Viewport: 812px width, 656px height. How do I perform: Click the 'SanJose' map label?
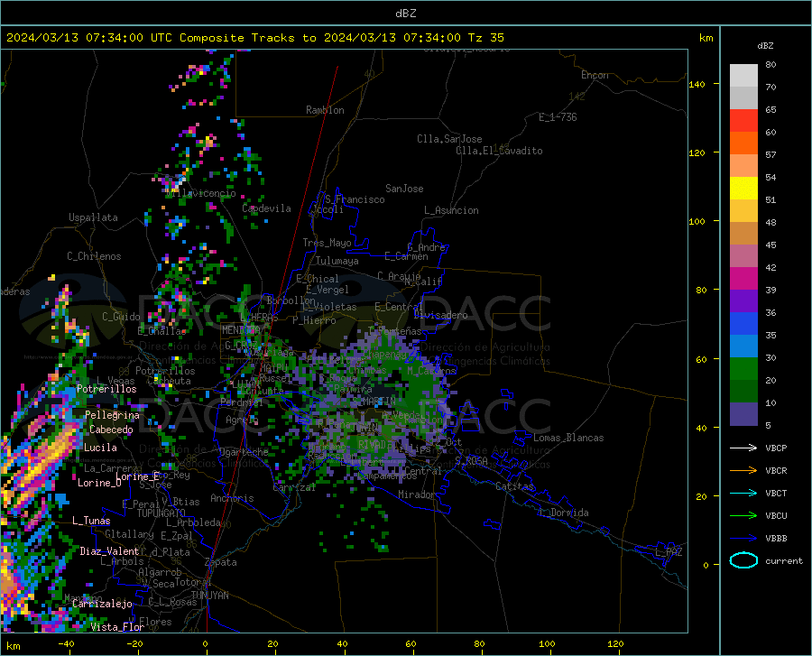404,189
